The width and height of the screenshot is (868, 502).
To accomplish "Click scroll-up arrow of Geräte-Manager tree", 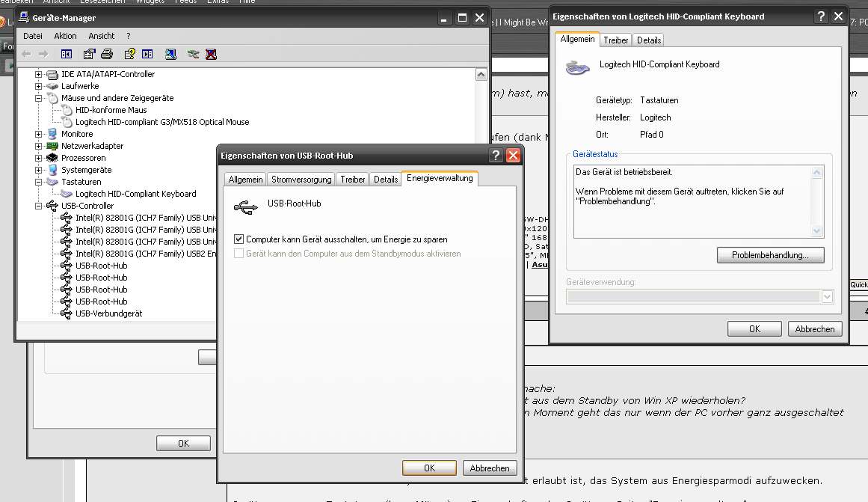I will pyautogui.click(x=481, y=74).
